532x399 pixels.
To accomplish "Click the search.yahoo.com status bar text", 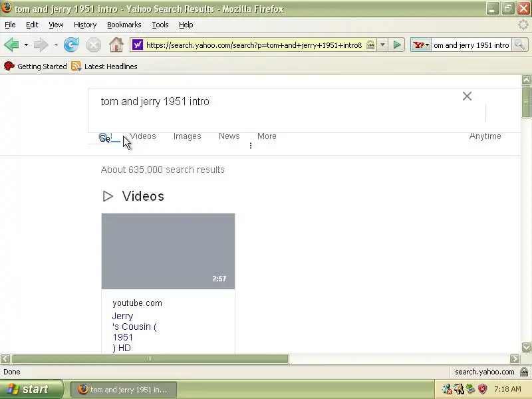I will coord(485,372).
